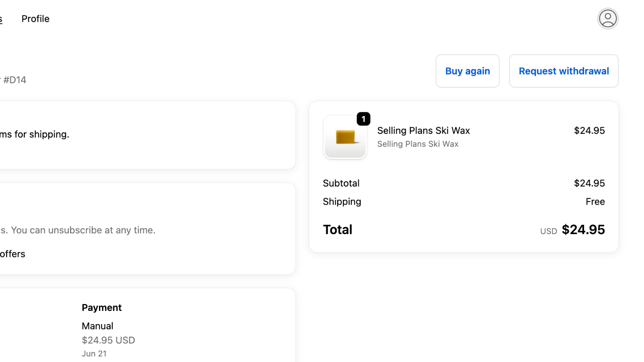The height and width of the screenshot is (362, 644).
Task: Click the Ski Wax product thumbnail
Action: pos(345,137)
